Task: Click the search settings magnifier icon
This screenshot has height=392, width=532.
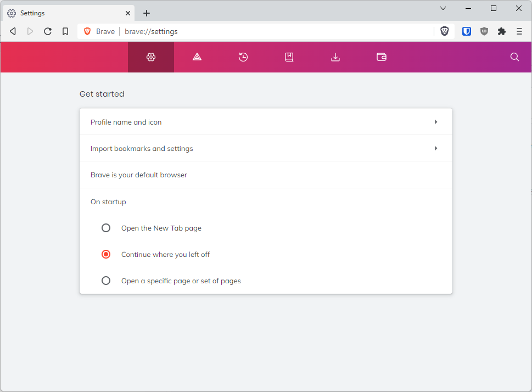Action: 514,57
